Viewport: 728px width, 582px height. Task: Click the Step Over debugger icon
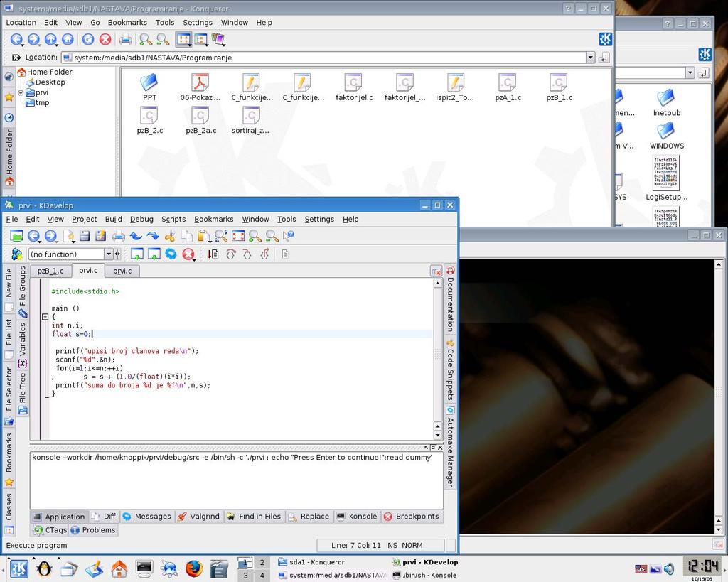pos(231,254)
